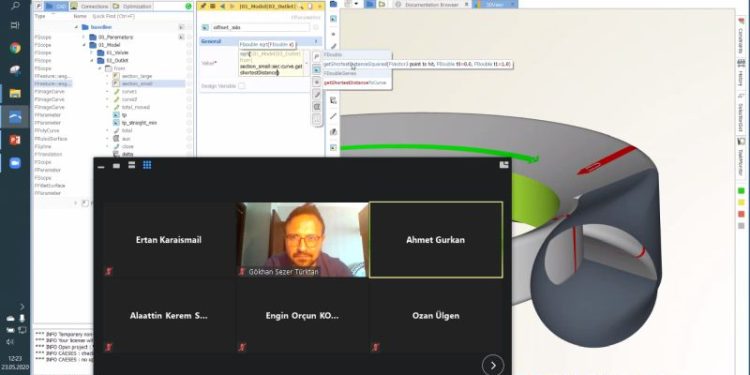Toggle the circle beside the offset_min name field

(316, 28)
